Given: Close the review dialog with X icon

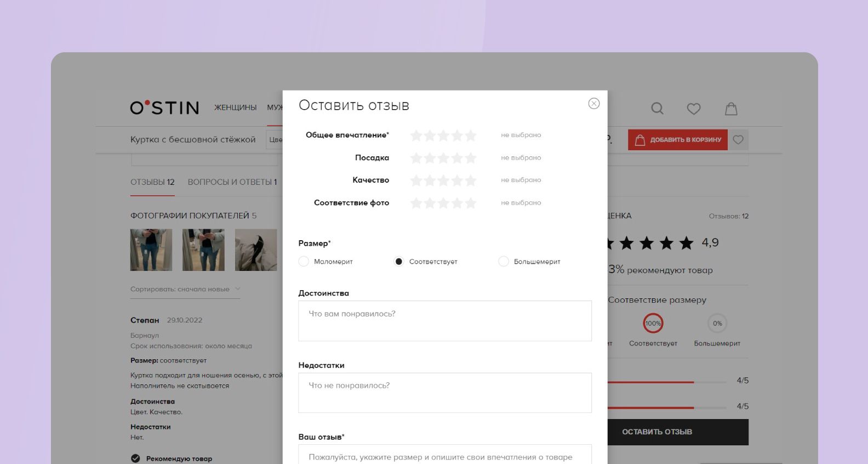Looking at the screenshot, I should 593,104.
